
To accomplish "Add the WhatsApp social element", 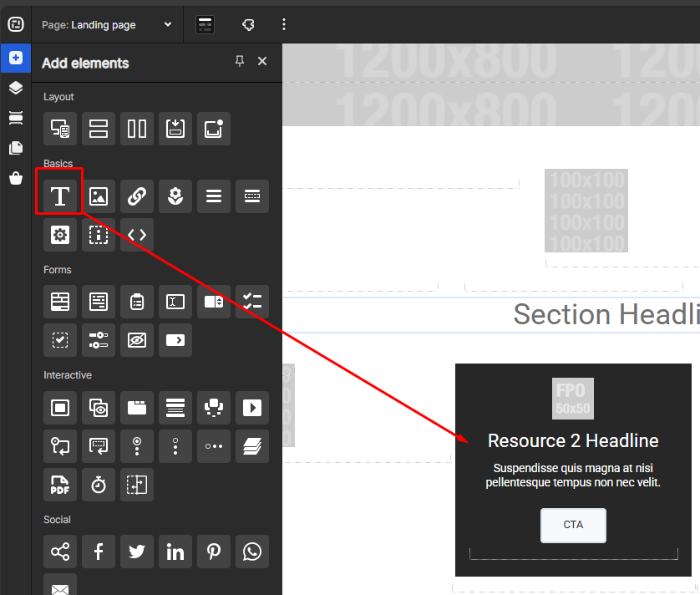I will pos(251,552).
